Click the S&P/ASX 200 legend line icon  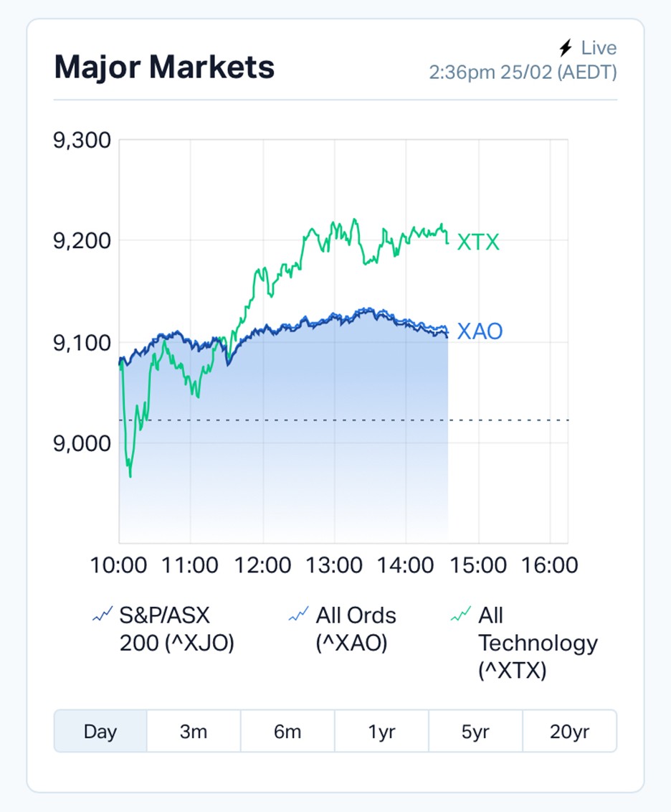tap(103, 615)
